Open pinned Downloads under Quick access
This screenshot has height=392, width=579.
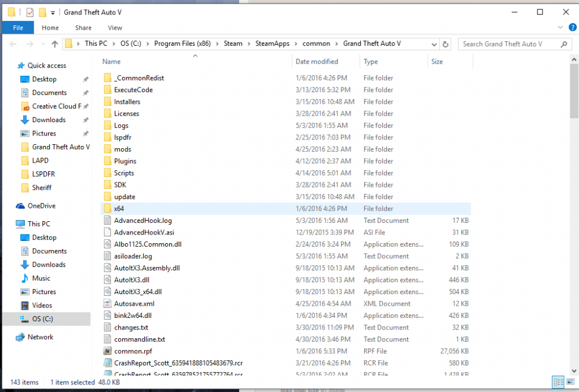tap(49, 120)
